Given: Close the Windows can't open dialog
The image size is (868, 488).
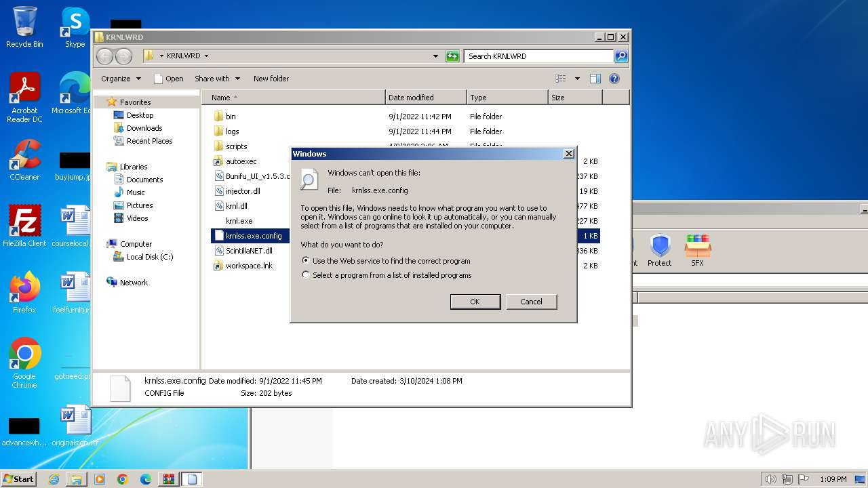Looking at the screenshot, I should pyautogui.click(x=569, y=154).
